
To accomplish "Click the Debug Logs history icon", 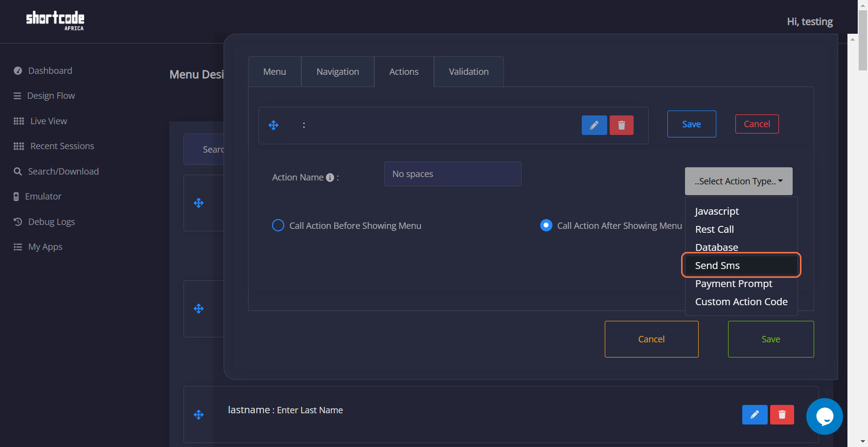I will coord(18,222).
